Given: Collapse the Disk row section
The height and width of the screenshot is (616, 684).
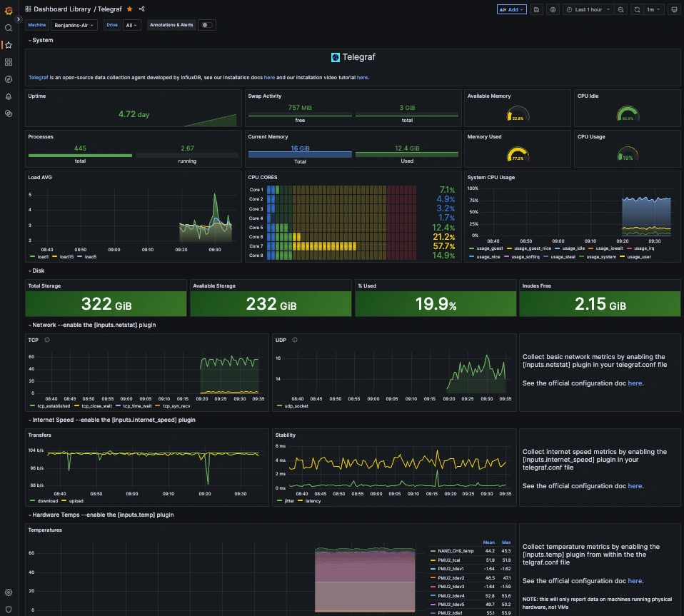Looking at the screenshot, I should tap(36, 271).
